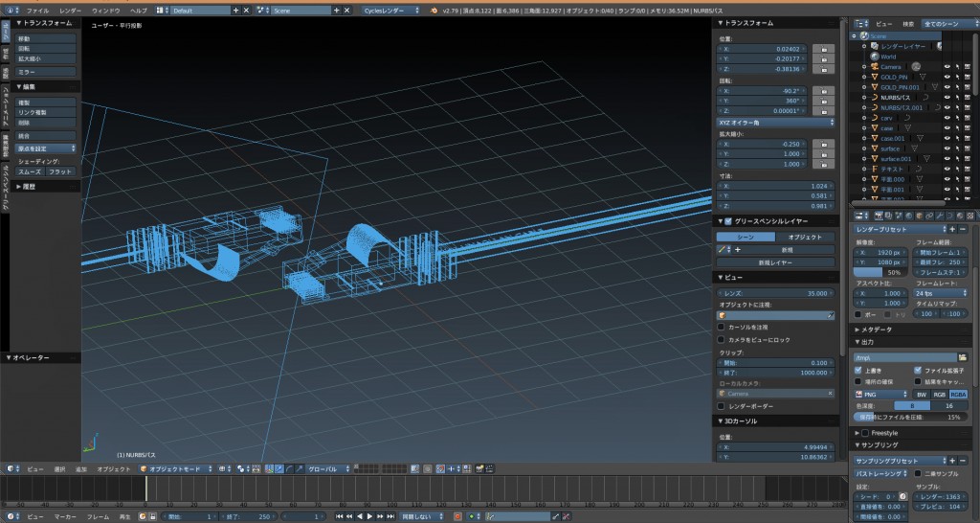Click the add render preset plus icon
The width and height of the screenshot is (980, 523).
pyautogui.click(x=952, y=230)
